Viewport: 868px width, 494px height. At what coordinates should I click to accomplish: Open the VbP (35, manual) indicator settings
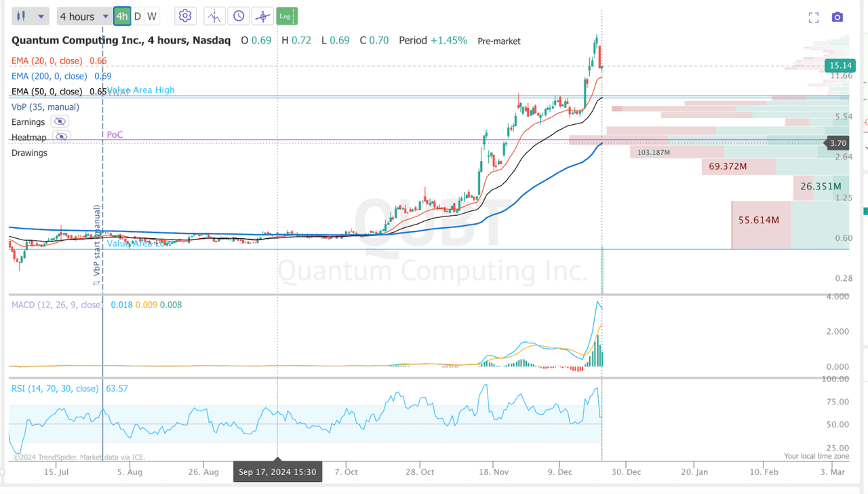45,107
